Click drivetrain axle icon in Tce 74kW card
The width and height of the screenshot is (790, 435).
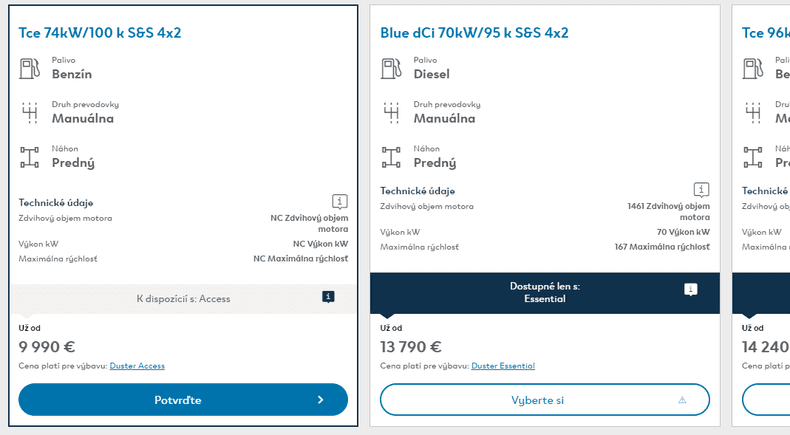coord(29,156)
